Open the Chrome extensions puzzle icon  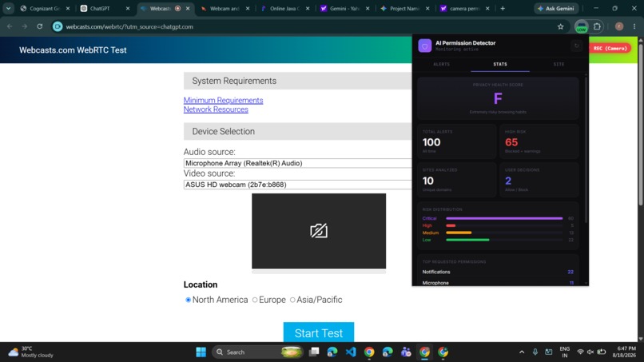coord(597,26)
